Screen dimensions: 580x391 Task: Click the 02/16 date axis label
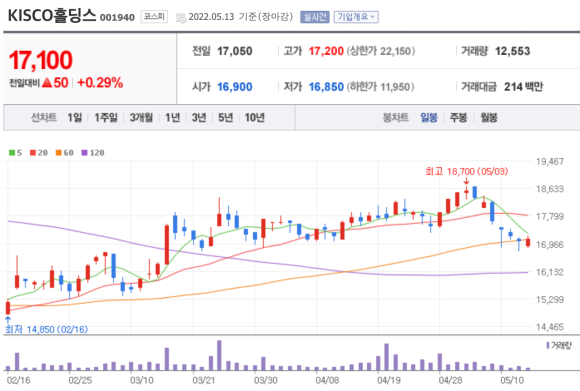tap(18, 380)
